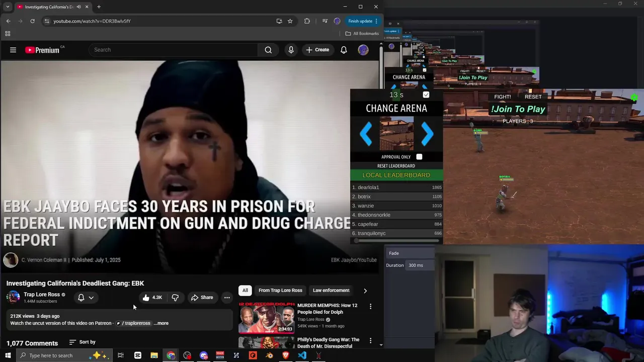The height and width of the screenshot is (362, 644).
Task: Select leaderboard entry dearlola1
Action: [396, 188]
